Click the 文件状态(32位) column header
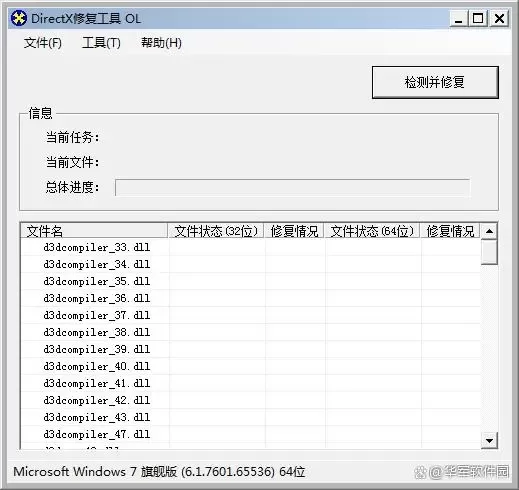519x490 pixels. pos(216,231)
